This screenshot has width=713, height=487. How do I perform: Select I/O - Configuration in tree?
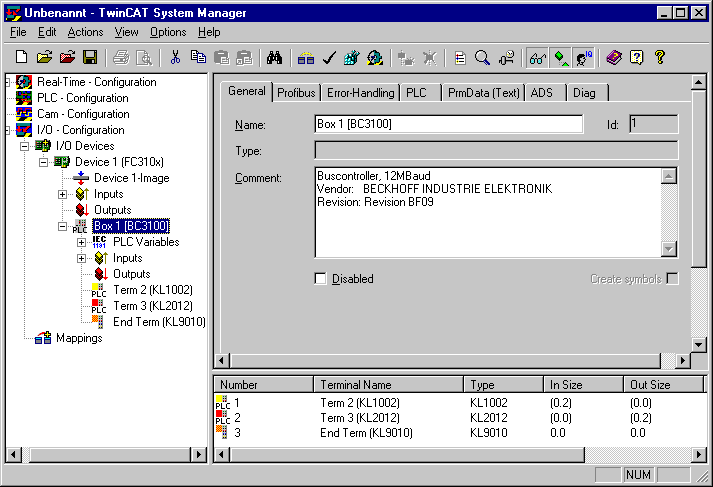(80, 130)
